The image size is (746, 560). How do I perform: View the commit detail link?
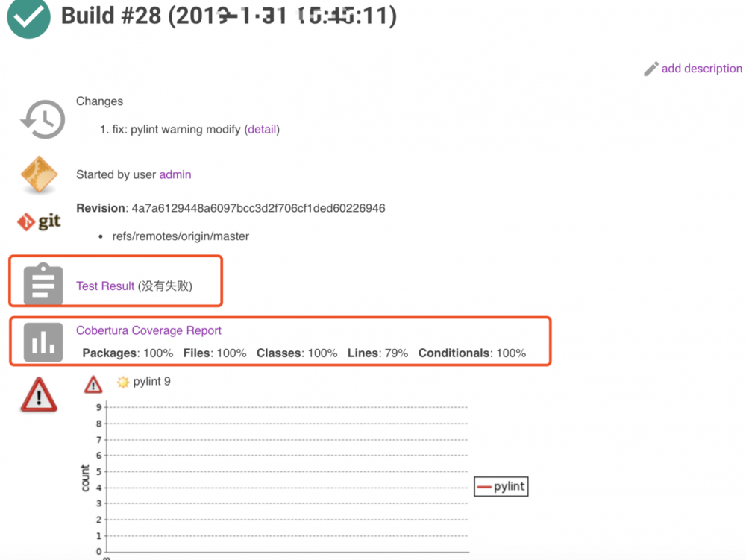click(263, 129)
